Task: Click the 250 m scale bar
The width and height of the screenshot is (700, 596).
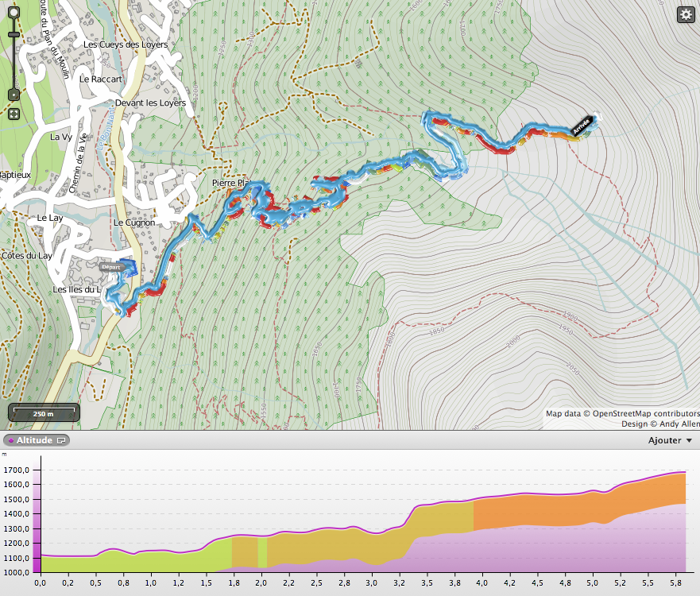Action: [x=44, y=413]
